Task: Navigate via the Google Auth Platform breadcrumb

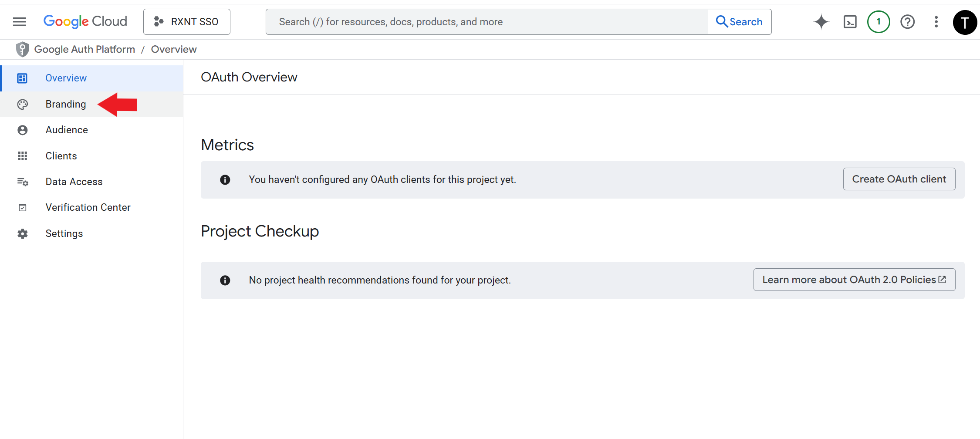Action: 85,49
